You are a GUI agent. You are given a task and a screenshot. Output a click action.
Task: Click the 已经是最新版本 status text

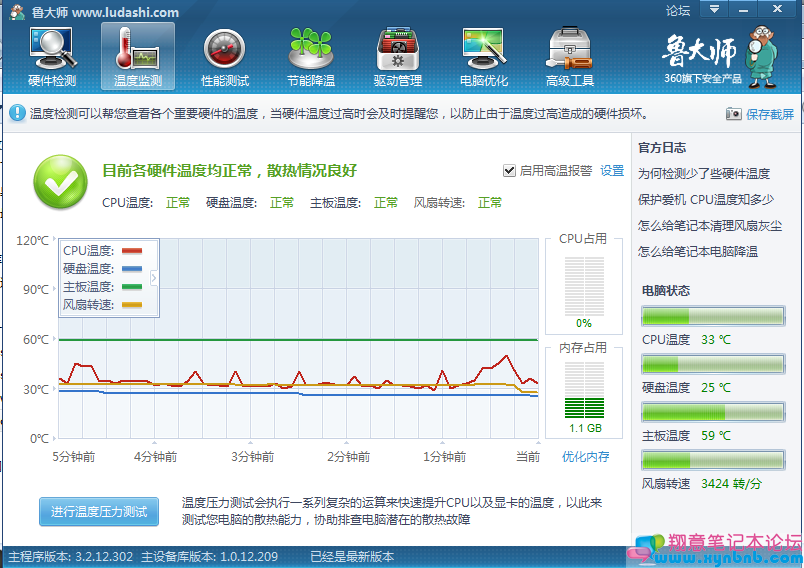(352, 557)
